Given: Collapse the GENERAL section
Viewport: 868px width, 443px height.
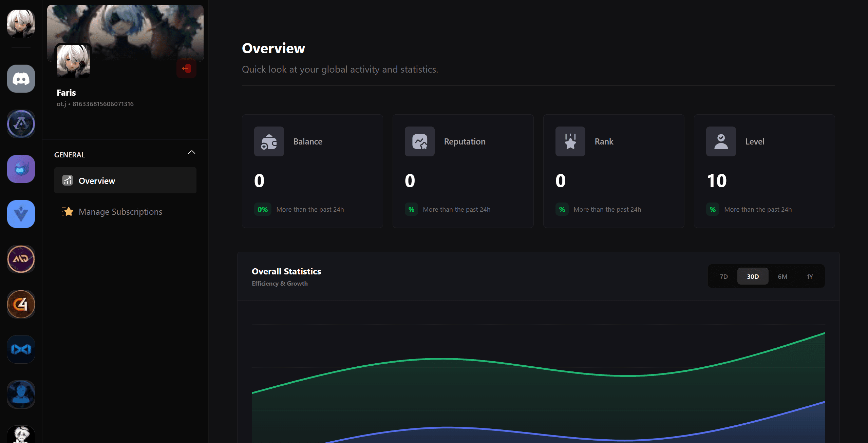Looking at the screenshot, I should point(191,152).
